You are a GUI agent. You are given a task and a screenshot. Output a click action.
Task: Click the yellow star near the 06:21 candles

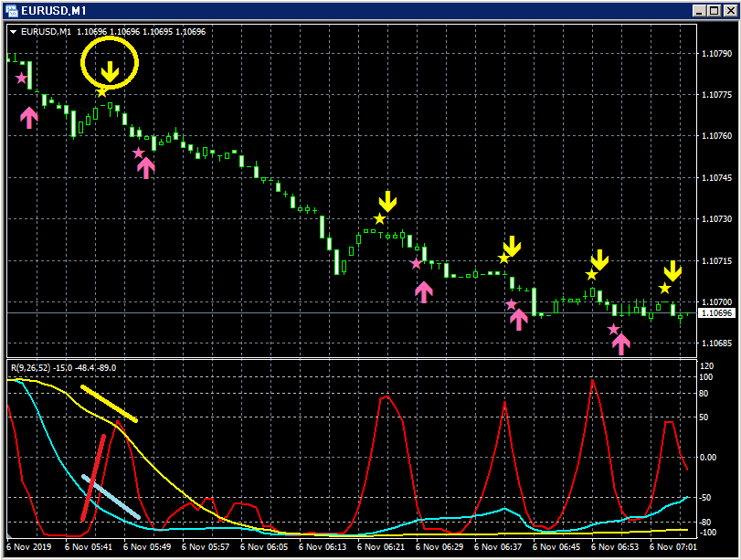point(379,219)
